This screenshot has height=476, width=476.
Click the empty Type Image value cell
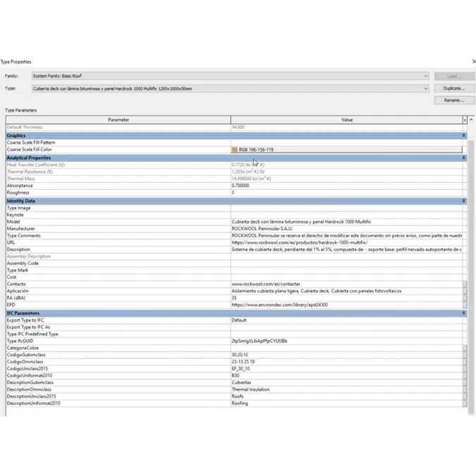coord(346,208)
